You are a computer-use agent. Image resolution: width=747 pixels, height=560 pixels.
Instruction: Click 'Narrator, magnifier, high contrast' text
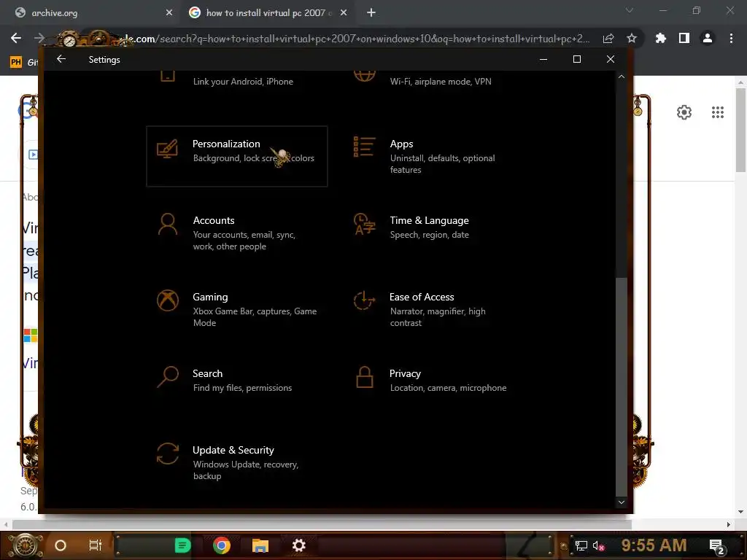click(x=438, y=317)
